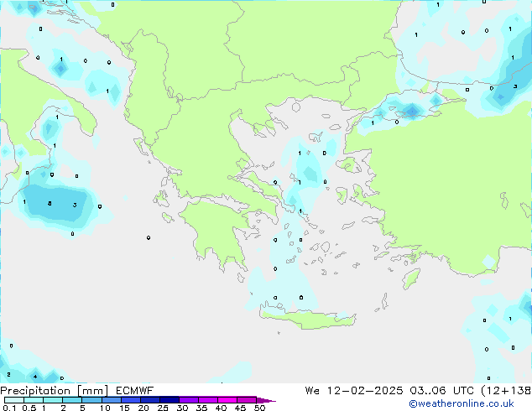Click the "(12+138" forecast offset text

click(506, 391)
